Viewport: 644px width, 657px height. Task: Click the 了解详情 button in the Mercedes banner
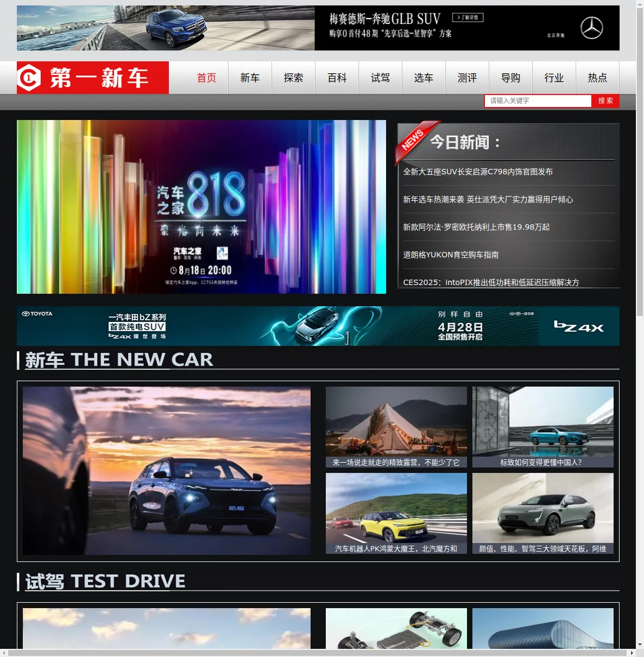click(468, 17)
